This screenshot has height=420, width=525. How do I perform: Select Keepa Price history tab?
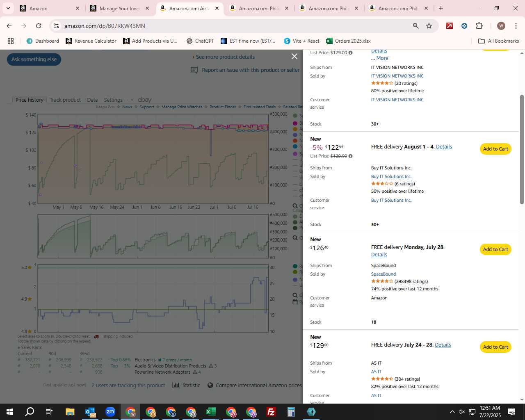(29, 100)
